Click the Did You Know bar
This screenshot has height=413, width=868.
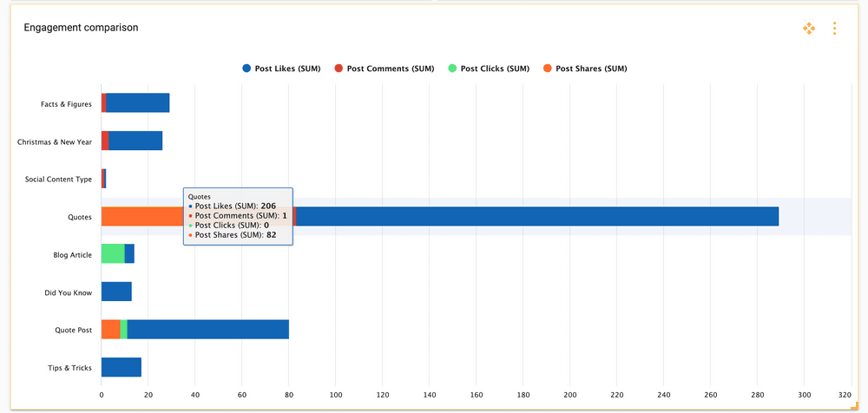(116, 292)
